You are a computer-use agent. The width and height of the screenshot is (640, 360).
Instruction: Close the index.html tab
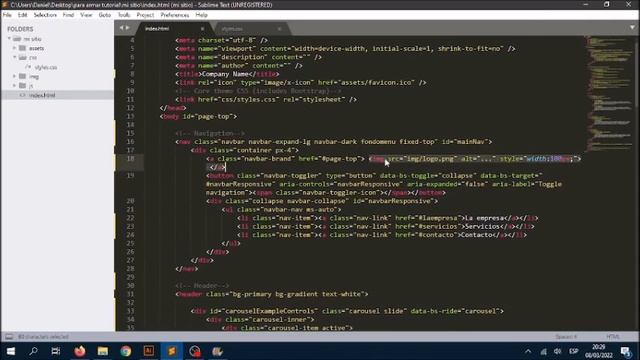(202, 29)
